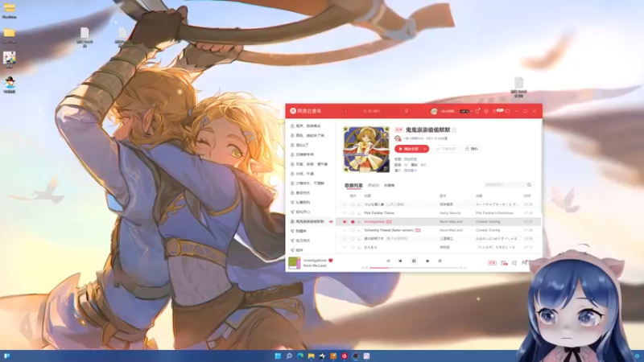This screenshot has width=644, height=362.
Task: Toggle heart beside Investigations in player bar
Action: tap(331, 260)
